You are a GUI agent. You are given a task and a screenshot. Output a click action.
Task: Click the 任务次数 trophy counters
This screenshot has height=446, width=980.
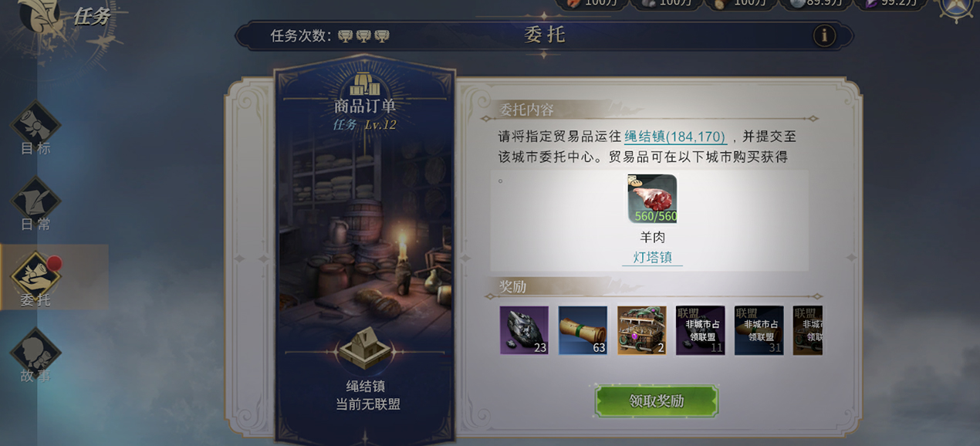pos(363,36)
